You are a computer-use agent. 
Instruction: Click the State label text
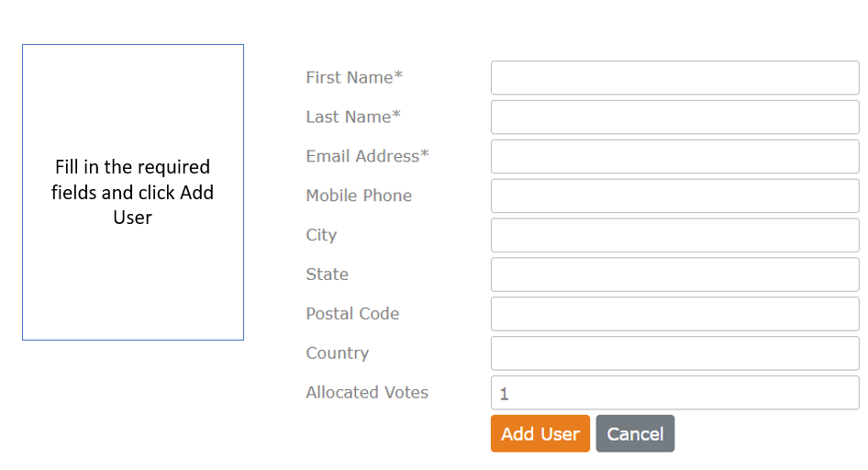[328, 274]
